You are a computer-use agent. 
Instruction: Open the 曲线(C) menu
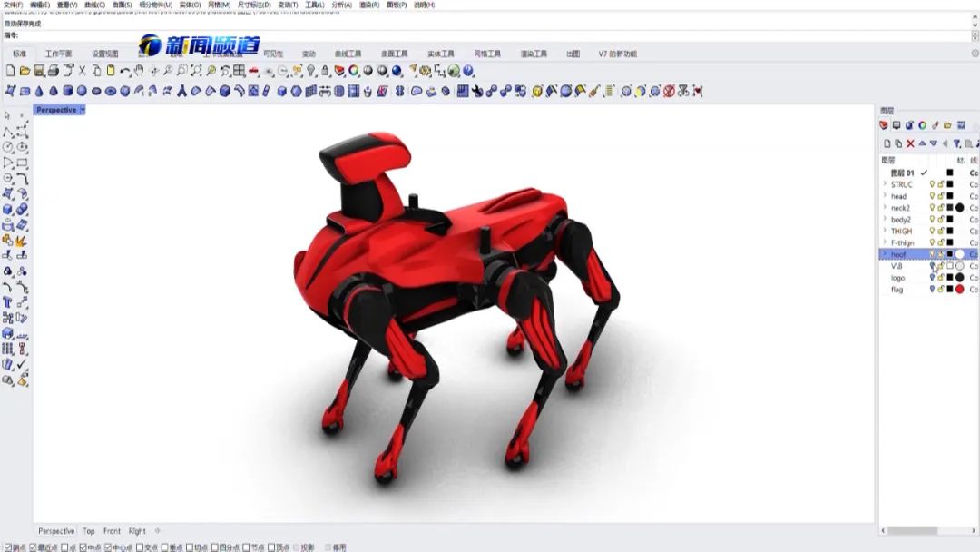(x=94, y=5)
